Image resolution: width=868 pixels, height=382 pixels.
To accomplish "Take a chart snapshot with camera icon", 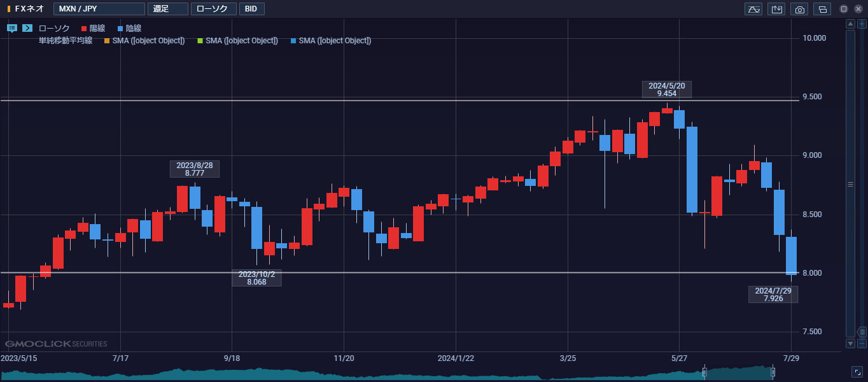I will click(x=799, y=9).
